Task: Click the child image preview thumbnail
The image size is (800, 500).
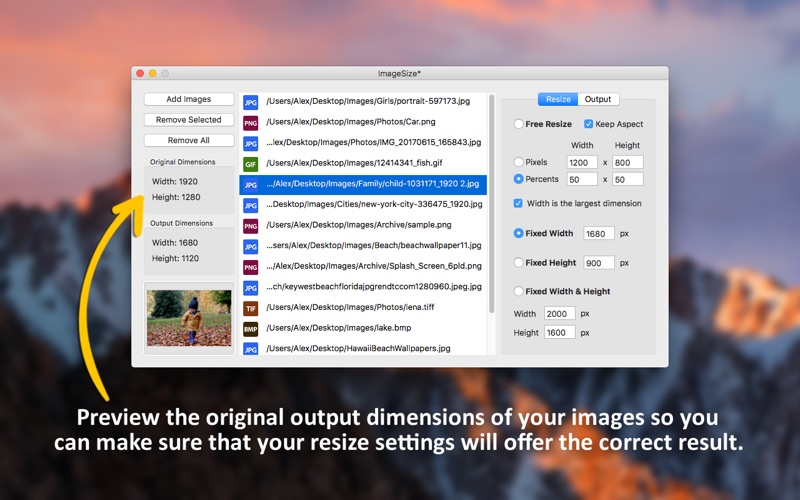Action: coord(189,318)
